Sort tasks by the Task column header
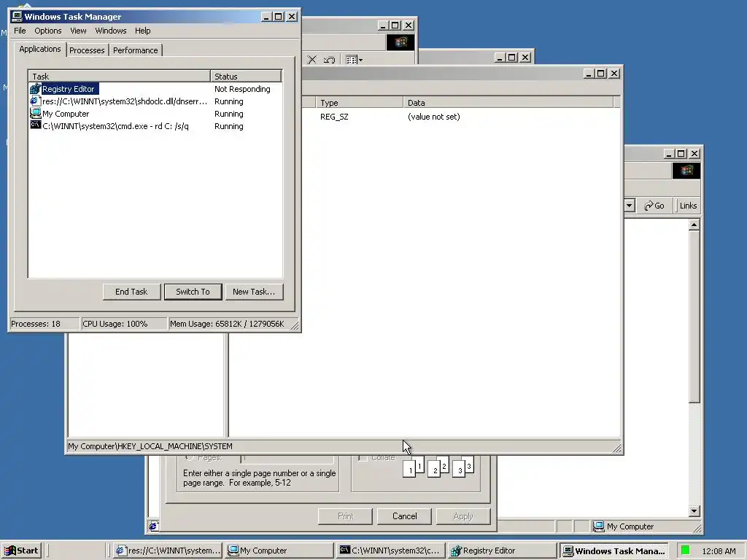Image resolution: width=747 pixels, height=560 pixels. (120, 76)
